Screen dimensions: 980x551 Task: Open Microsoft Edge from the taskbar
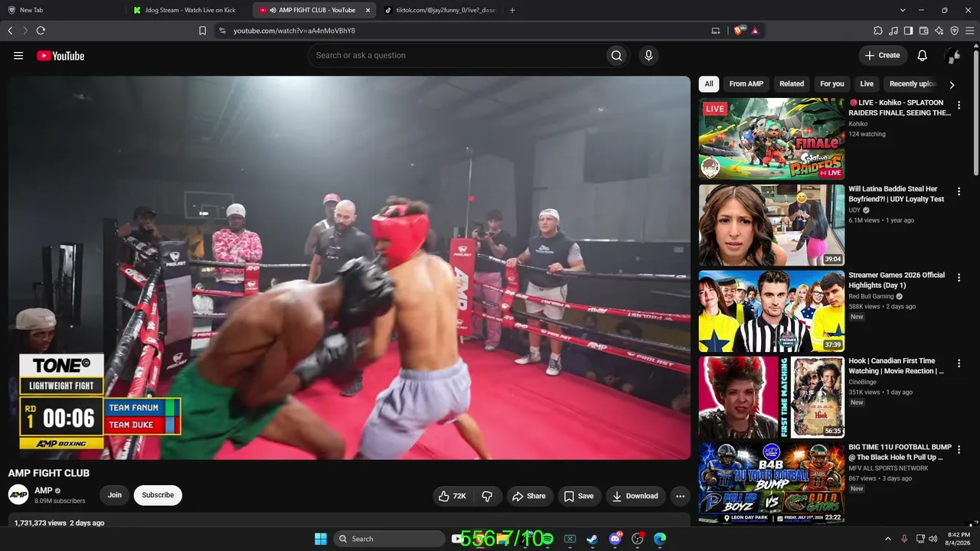click(x=660, y=539)
